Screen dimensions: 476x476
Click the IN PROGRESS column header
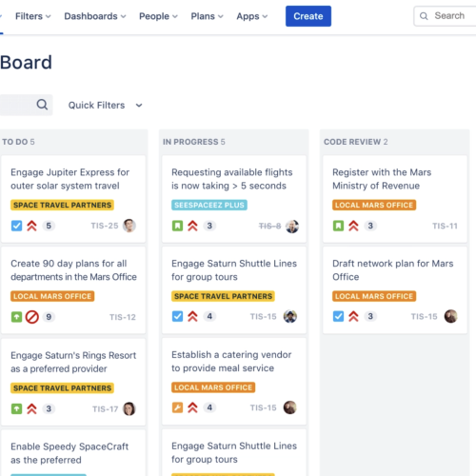coord(194,142)
